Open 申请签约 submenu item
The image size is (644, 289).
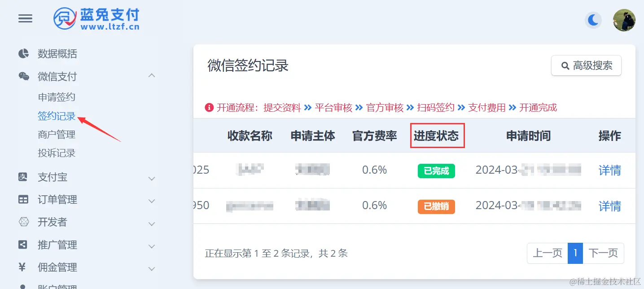click(57, 97)
